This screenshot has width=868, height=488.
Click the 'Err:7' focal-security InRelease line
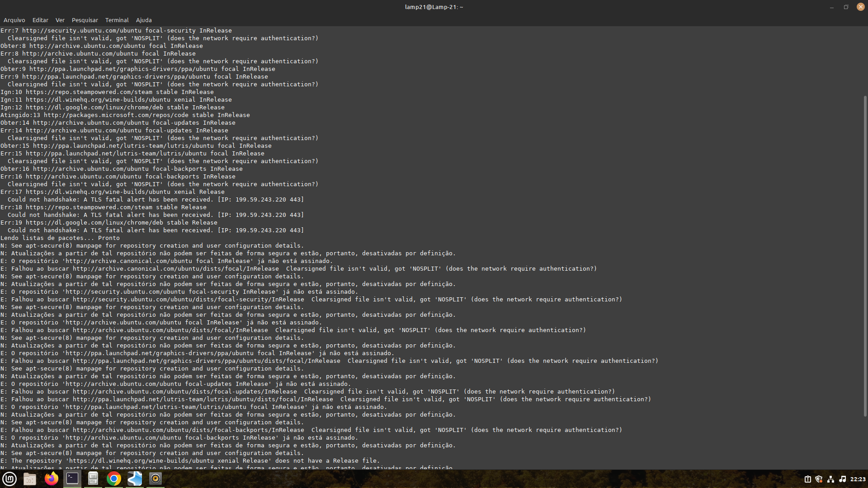tap(116, 30)
